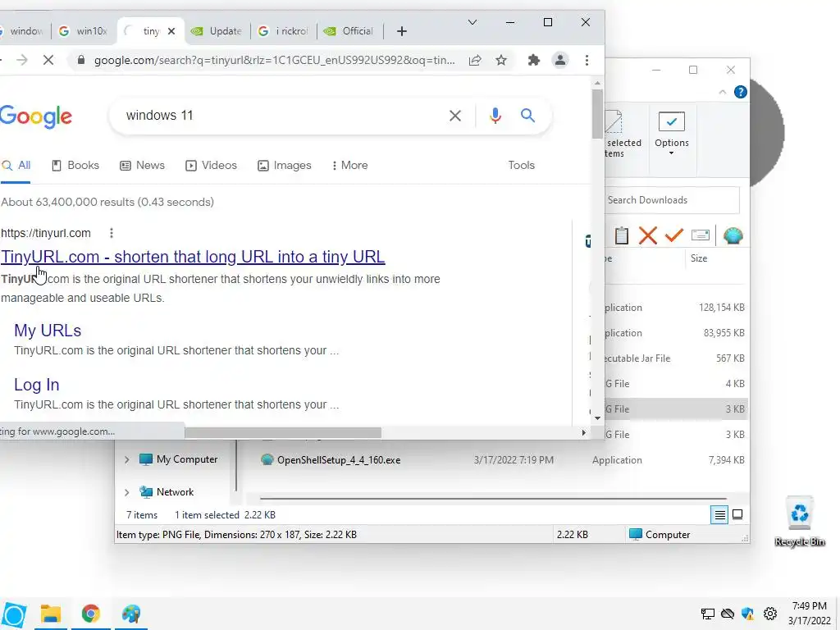
Task: Click Open-Shell shell icon in Explorer toolbar
Action: coord(733,235)
